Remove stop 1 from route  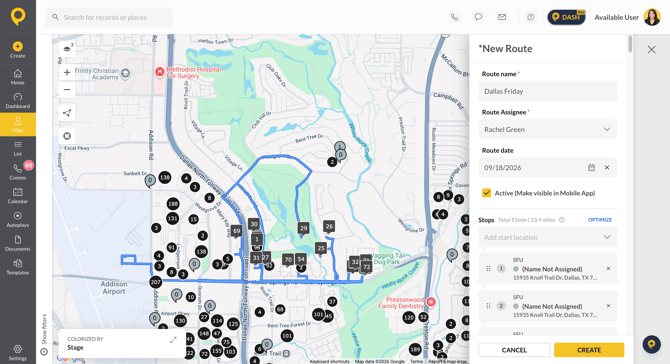tap(608, 269)
